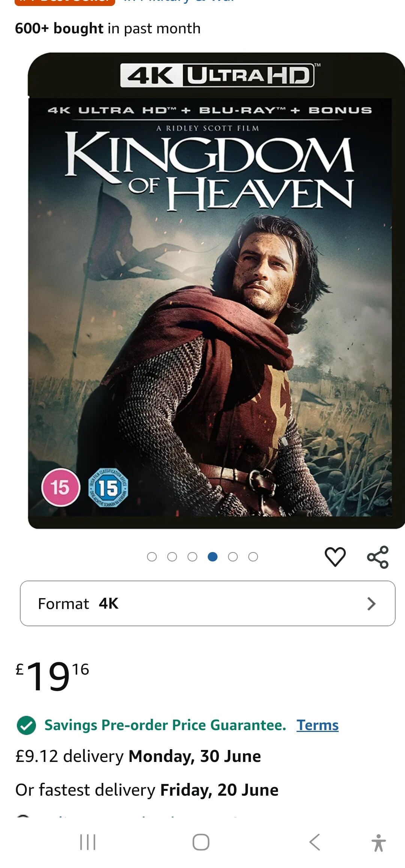Open the Military & War category link

pyautogui.click(x=179, y=1)
